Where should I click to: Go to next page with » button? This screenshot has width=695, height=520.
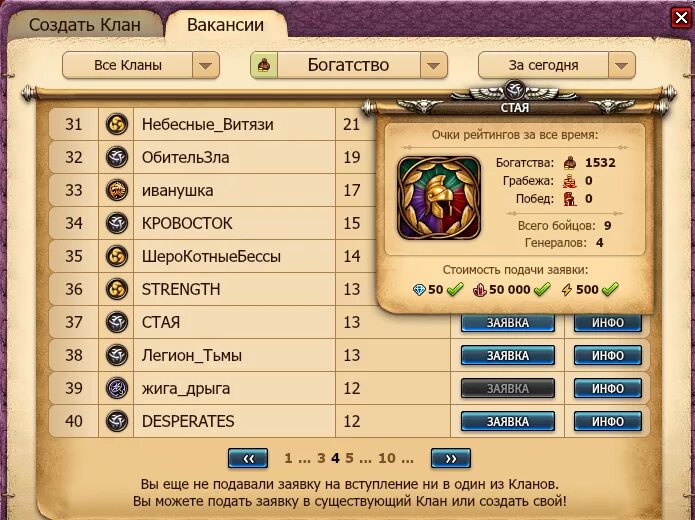(451, 458)
